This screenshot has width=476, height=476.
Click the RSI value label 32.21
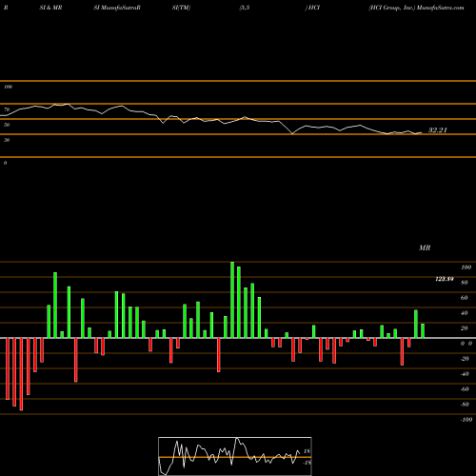point(438,130)
